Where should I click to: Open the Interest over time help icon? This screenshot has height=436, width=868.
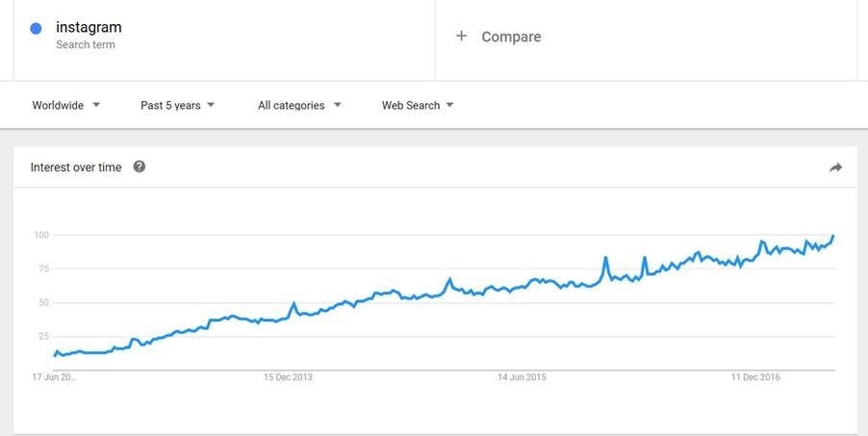click(140, 167)
